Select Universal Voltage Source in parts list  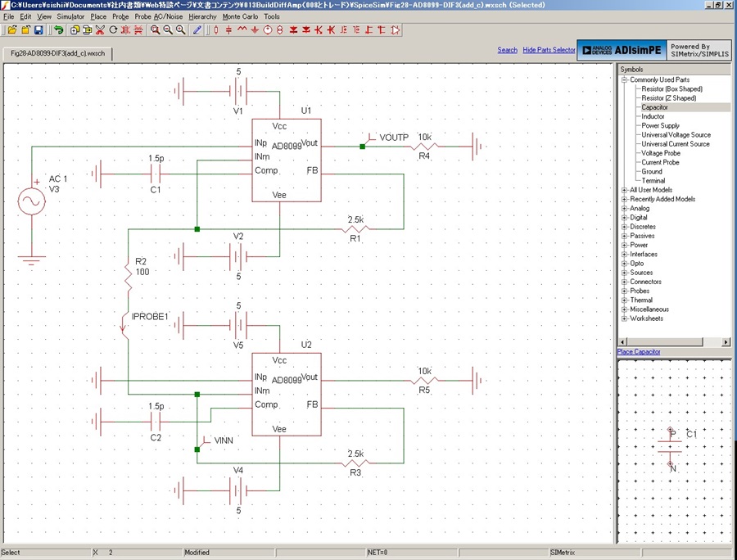676,135
